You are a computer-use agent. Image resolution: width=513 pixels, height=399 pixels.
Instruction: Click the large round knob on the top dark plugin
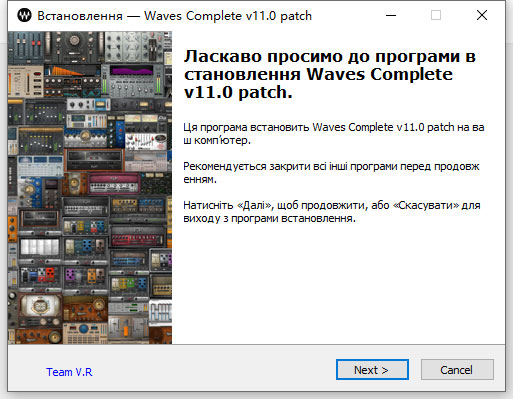coord(74,41)
